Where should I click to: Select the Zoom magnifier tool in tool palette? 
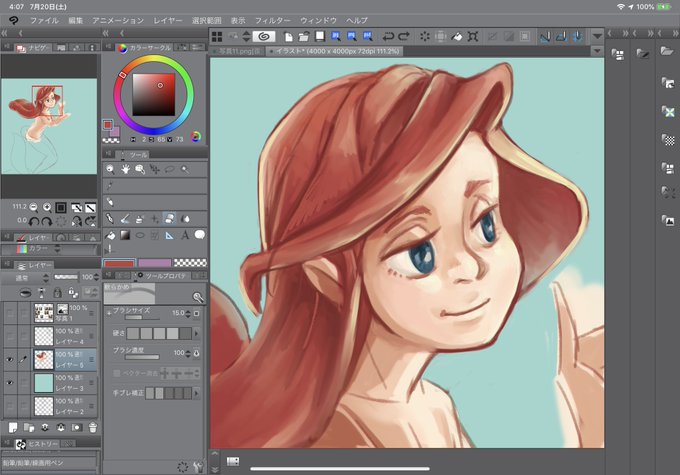pos(110,169)
